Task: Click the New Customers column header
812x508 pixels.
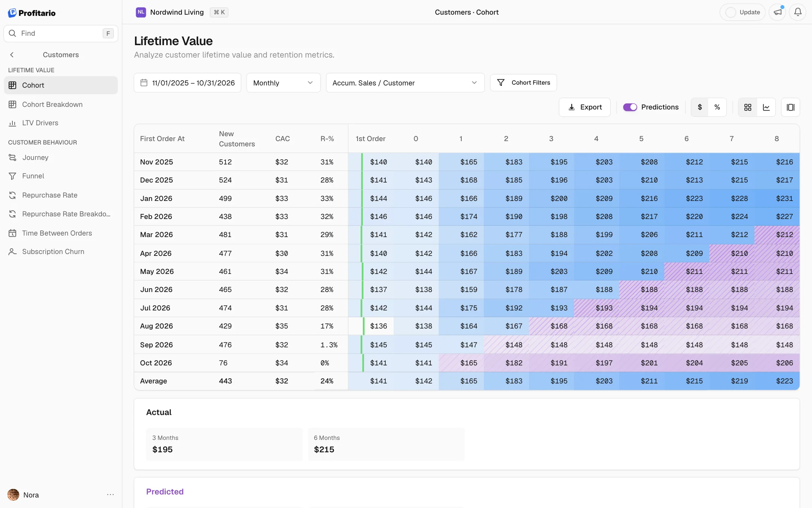Action: 237,139
